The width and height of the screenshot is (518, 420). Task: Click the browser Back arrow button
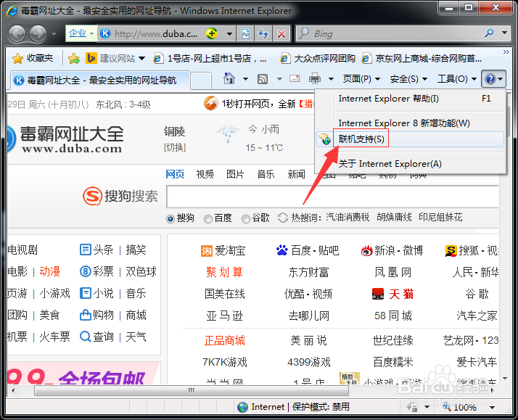click(x=17, y=33)
